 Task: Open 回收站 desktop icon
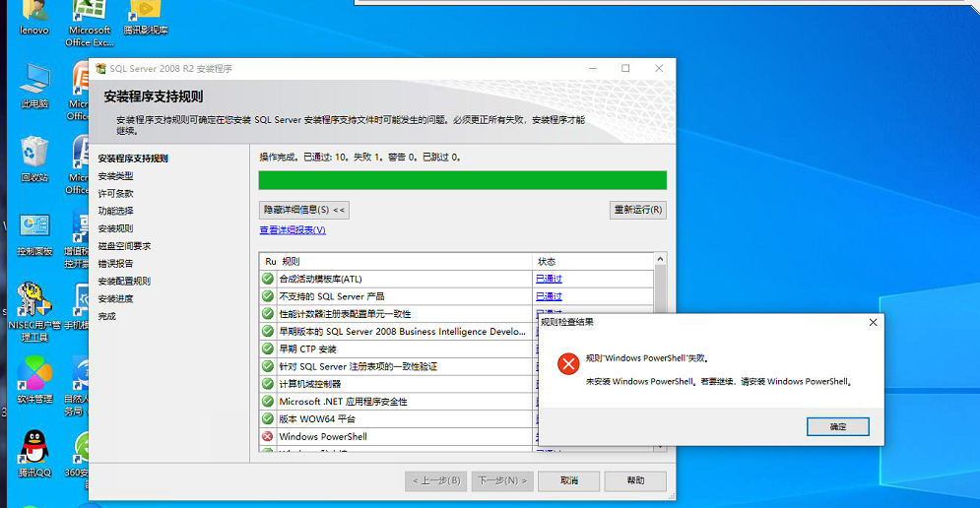pos(34,159)
